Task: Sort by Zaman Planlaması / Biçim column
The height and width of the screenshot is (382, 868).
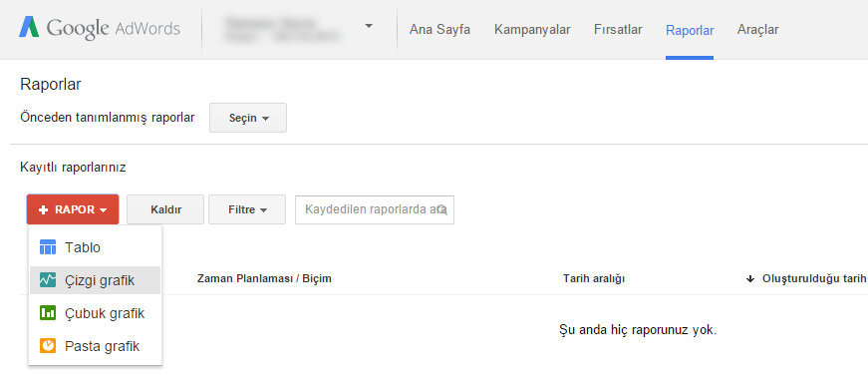Action: [264, 278]
